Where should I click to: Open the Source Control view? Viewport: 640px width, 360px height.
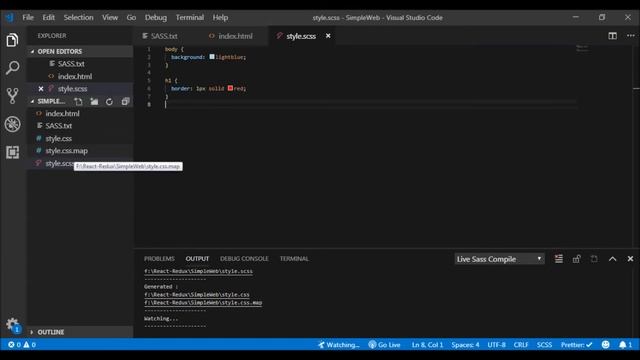[12, 96]
